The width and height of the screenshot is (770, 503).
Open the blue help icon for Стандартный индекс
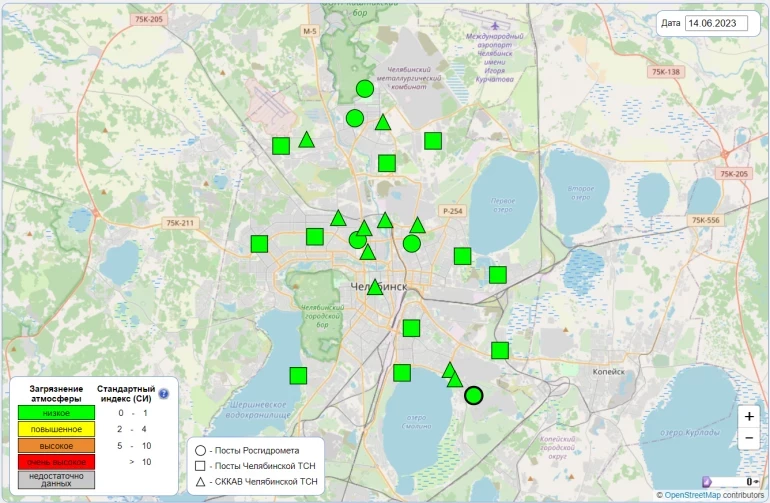pos(164,393)
